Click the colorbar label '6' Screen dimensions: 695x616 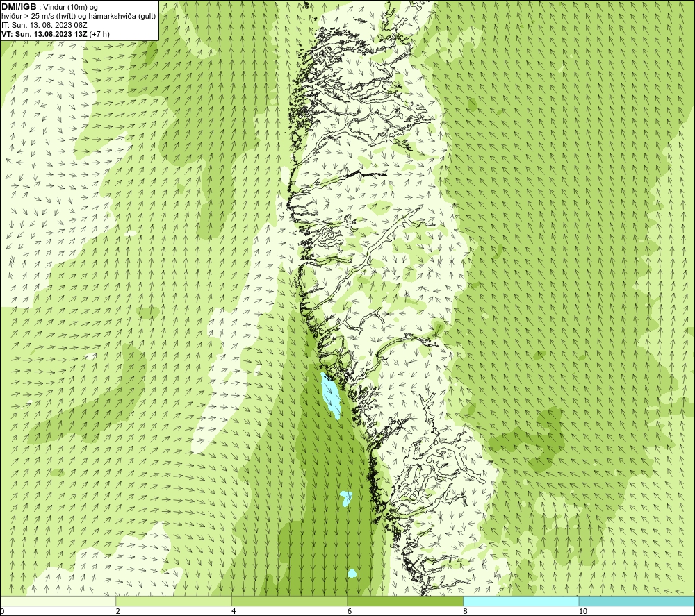pos(350,611)
